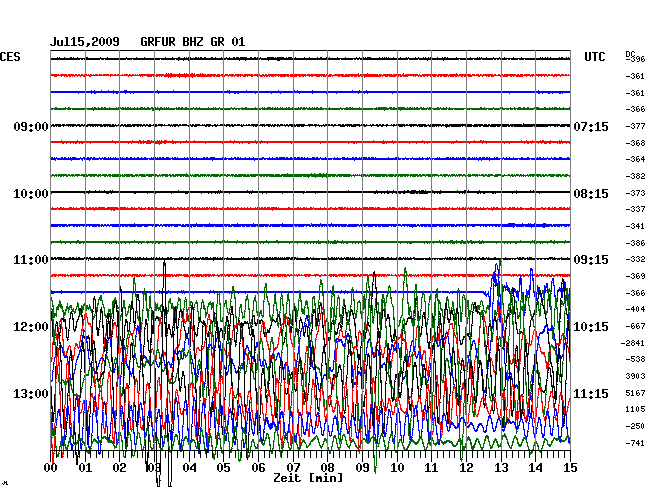Click the station code GRFUR in the title
650x494 pixels.
tap(158, 42)
